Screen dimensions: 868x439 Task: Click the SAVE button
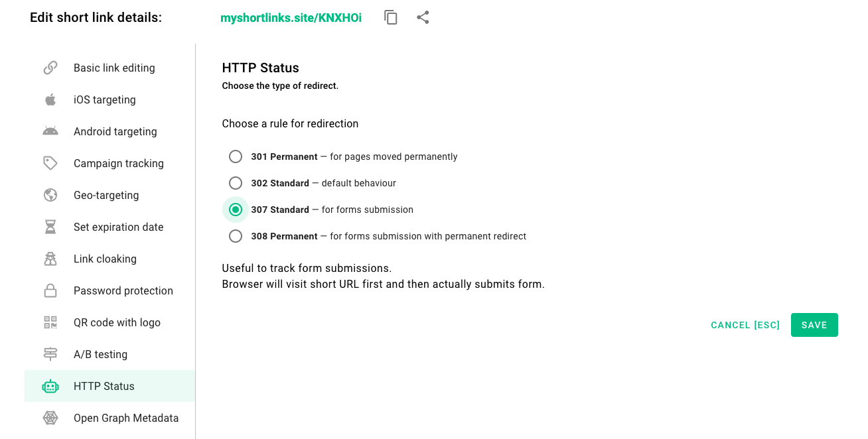[814, 325]
